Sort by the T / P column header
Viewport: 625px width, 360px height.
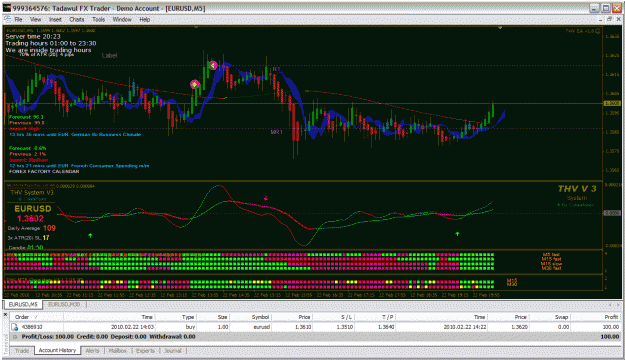pos(375,317)
